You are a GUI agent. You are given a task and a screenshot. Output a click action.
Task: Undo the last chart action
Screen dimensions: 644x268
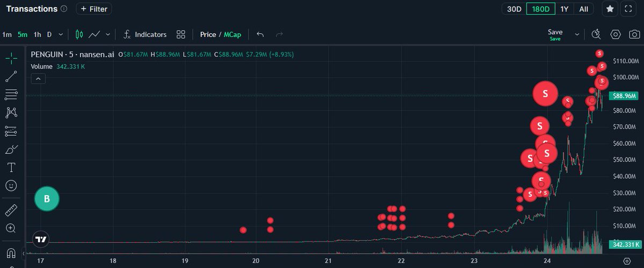click(x=260, y=34)
